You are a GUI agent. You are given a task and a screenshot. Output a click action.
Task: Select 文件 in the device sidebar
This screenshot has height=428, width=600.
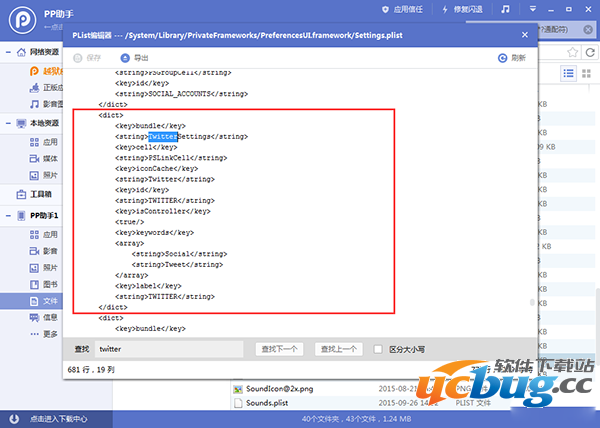[x=49, y=300]
